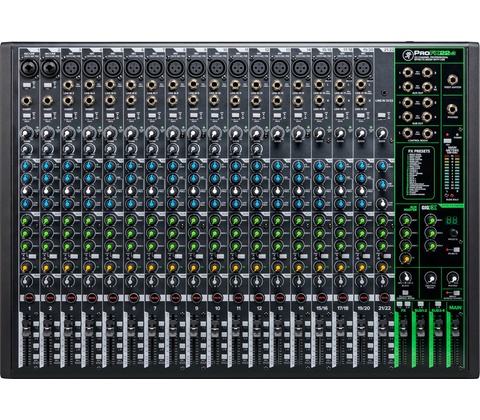Viewport: 480px width, 420px height.
Task: Click the Aux Out 1 jack
Action: pyautogui.click(x=407, y=73)
